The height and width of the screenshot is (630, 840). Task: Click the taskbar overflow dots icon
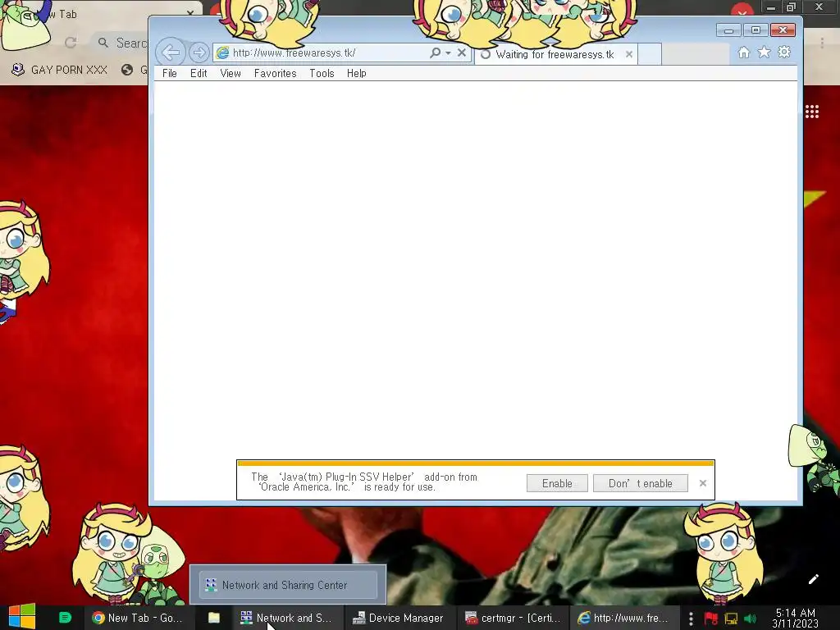pos(691,619)
